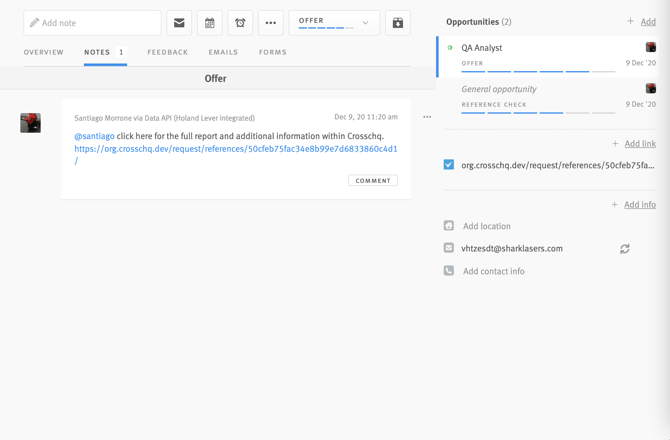Screen dimensions: 670x440
Task: Click the location pin icon
Action: [x=449, y=226]
